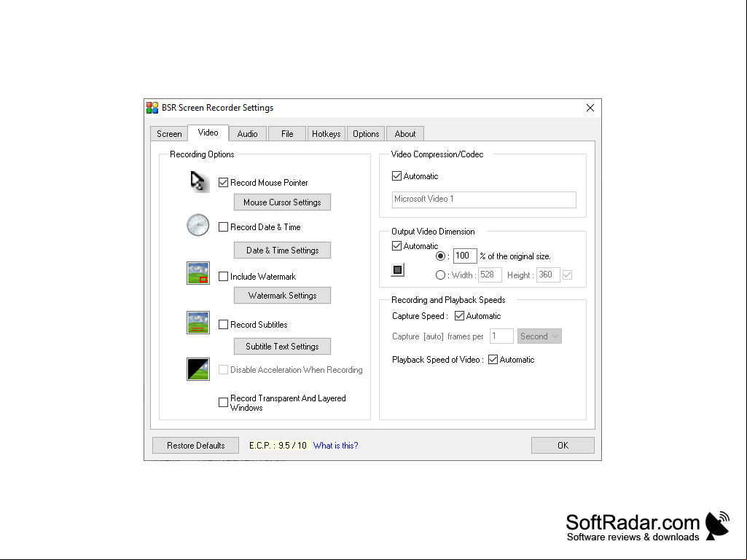Open the About tab
The height and width of the screenshot is (560, 747).
coord(405,134)
